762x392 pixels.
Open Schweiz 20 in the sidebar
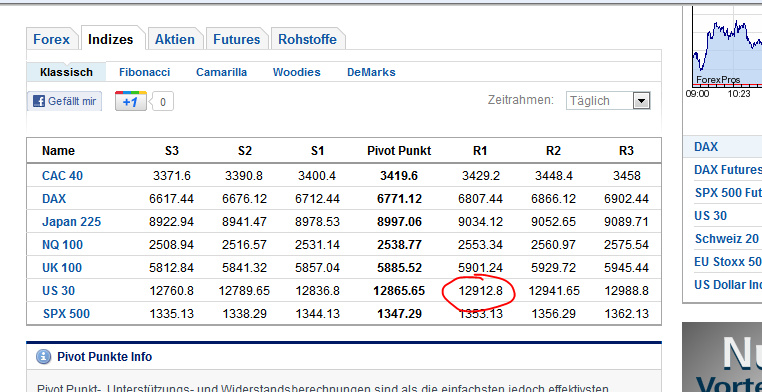point(726,239)
